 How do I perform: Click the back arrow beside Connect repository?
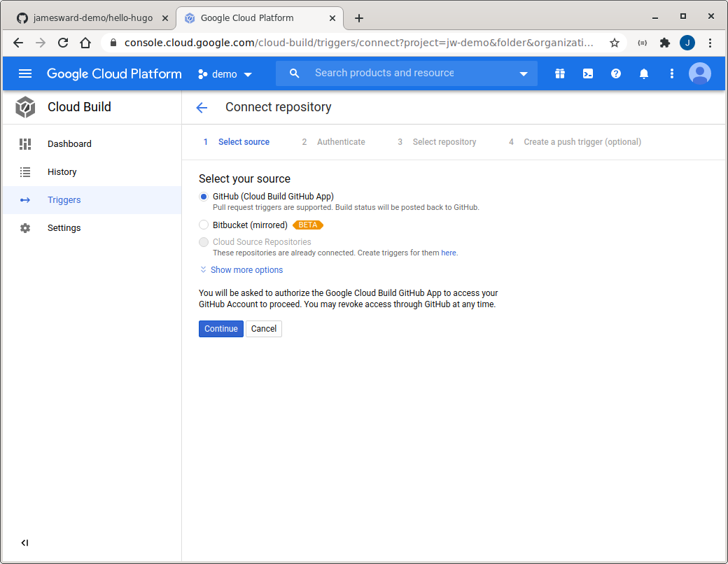(202, 107)
